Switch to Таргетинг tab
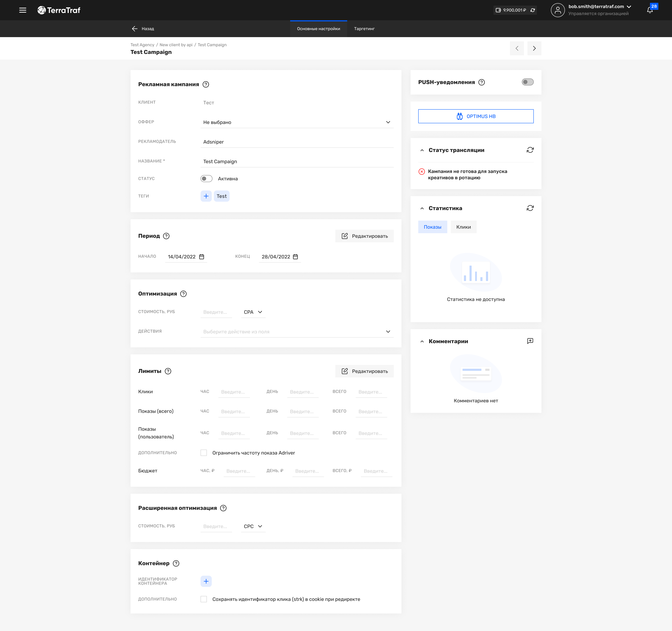672x631 pixels. [364, 29]
